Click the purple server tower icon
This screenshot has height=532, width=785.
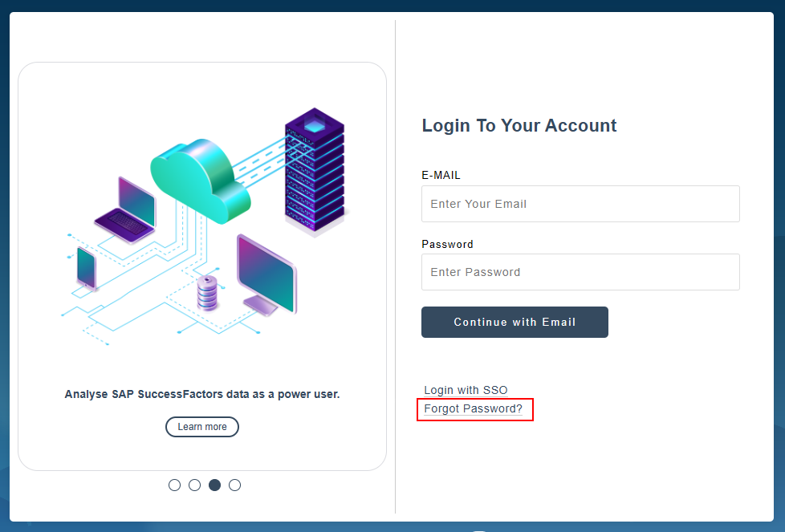(313, 169)
